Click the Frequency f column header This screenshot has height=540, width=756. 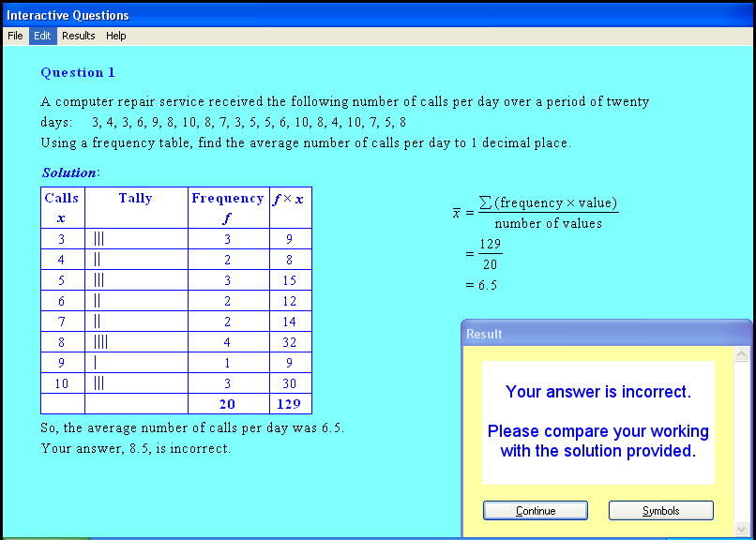click(228, 207)
